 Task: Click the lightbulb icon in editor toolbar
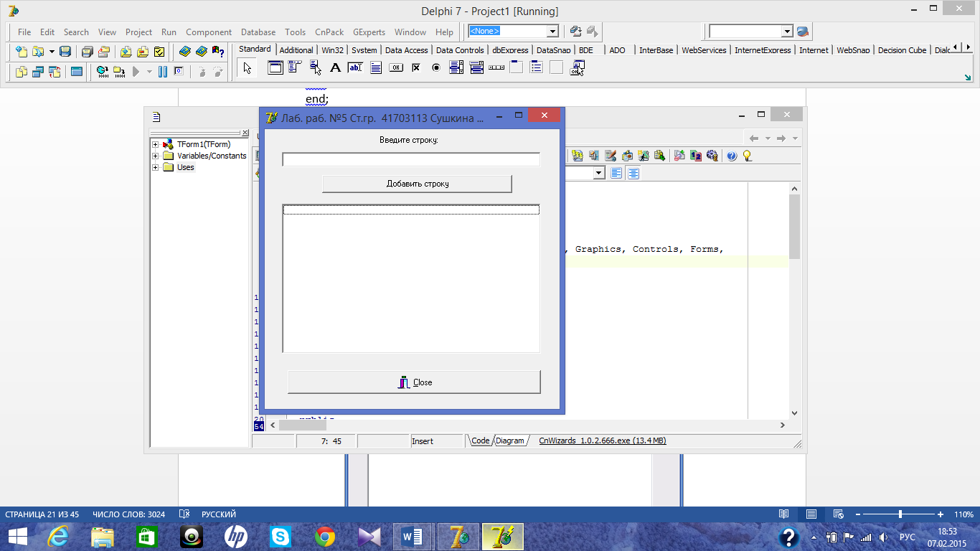pyautogui.click(x=747, y=156)
